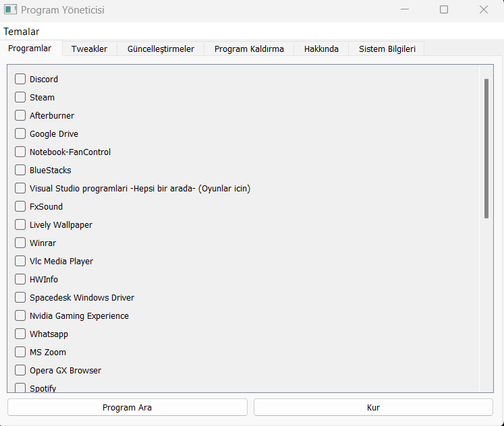Click the Kur install button

pos(373,407)
